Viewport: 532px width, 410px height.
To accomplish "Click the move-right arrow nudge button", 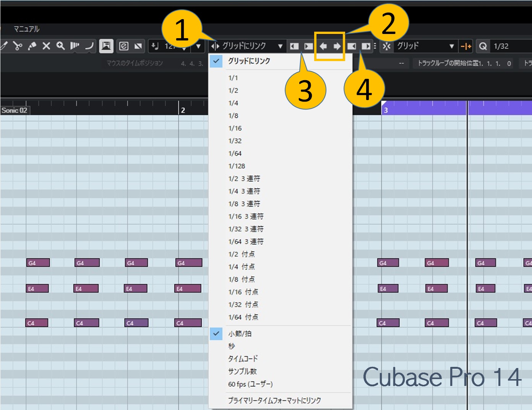I will pyautogui.click(x=337, y=46).
